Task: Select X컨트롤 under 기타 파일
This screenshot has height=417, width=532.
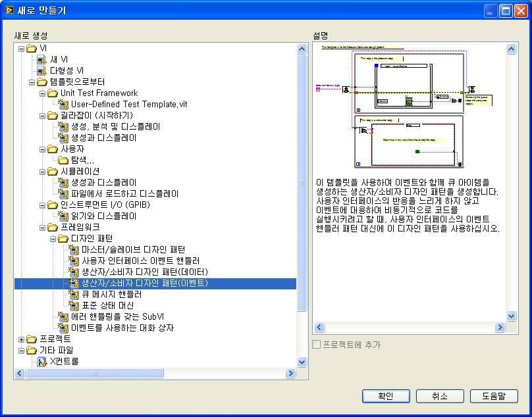Action: coord(64,362)
